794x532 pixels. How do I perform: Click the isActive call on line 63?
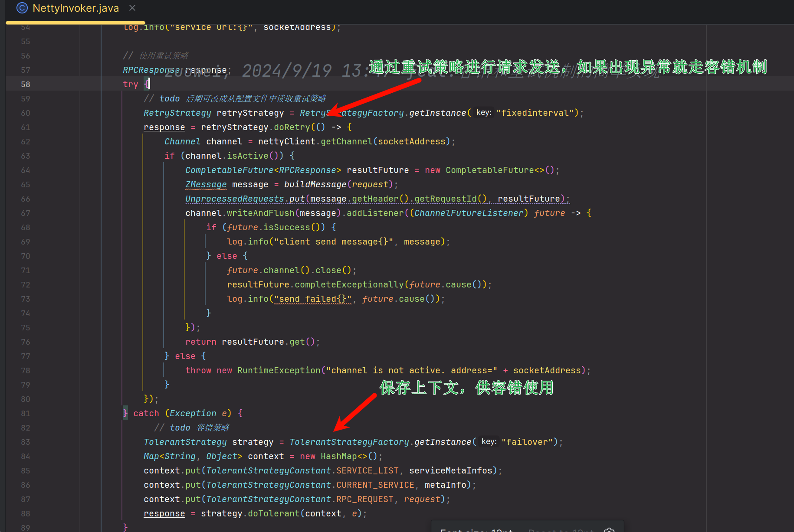tap(247, 156)
